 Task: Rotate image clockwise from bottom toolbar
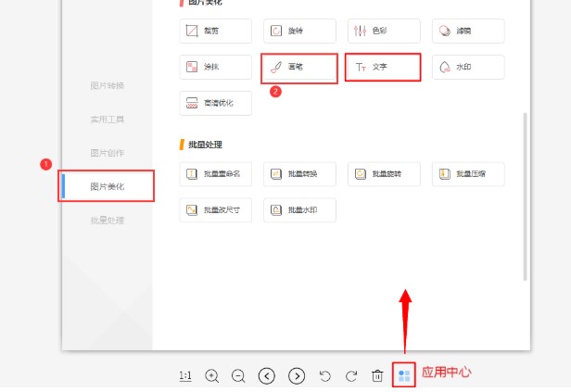point(351,375)
